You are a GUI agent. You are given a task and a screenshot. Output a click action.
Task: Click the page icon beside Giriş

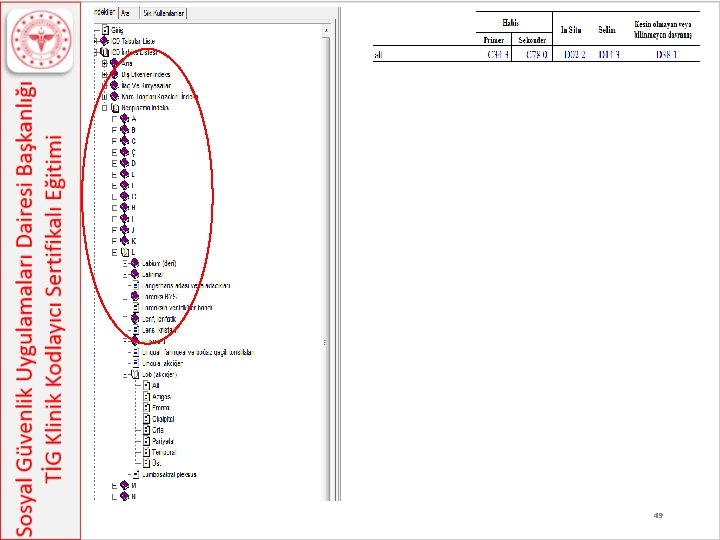coord(105,30)
